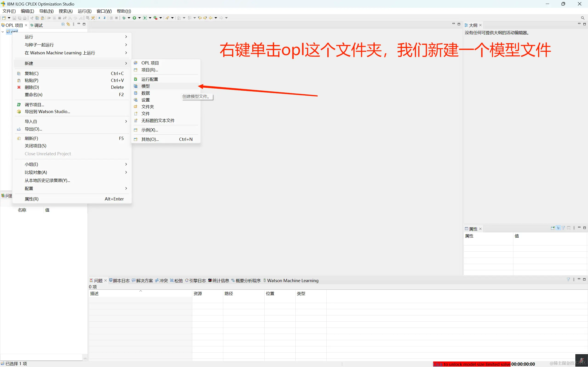Click Collapse All in the OPL 项目 panel
Viewport: 588px width, 367px height.
63,24
